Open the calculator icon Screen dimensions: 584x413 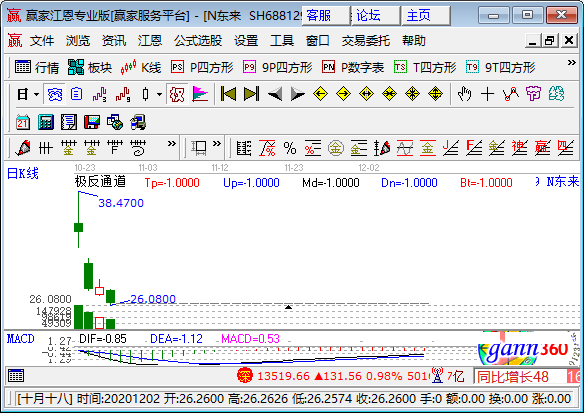[46, 122]
